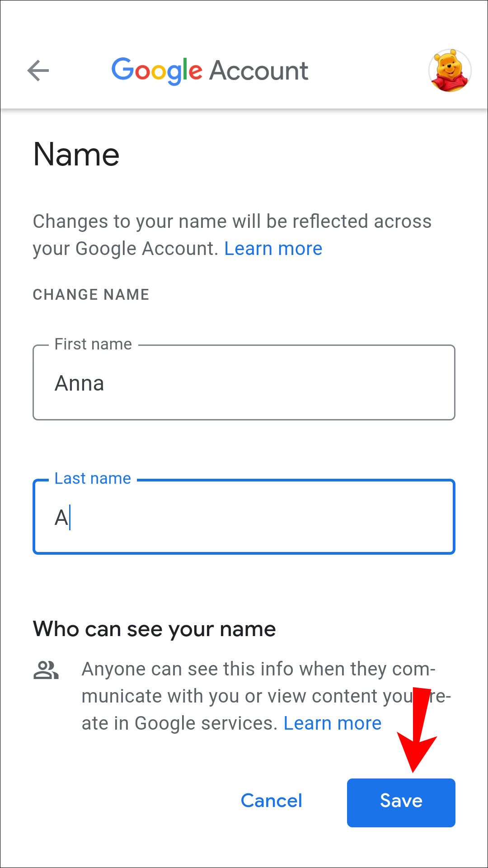
Task: Focus the First name input containing Anna
Action: 244,383
